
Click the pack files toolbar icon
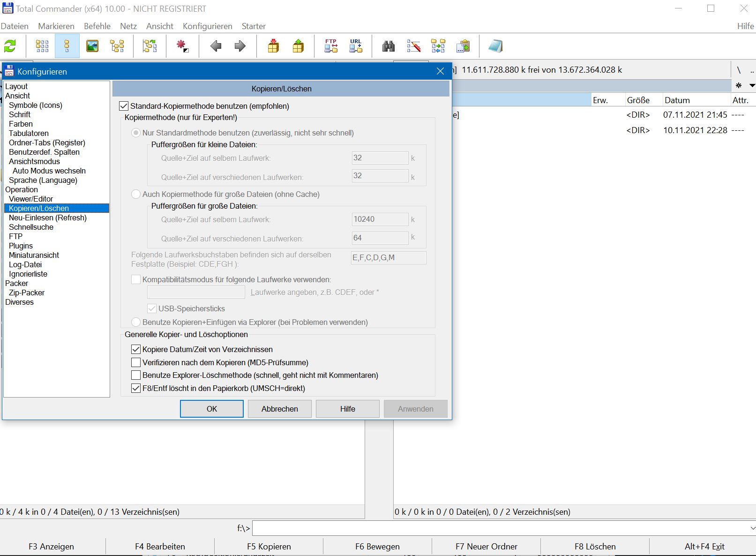273,46
